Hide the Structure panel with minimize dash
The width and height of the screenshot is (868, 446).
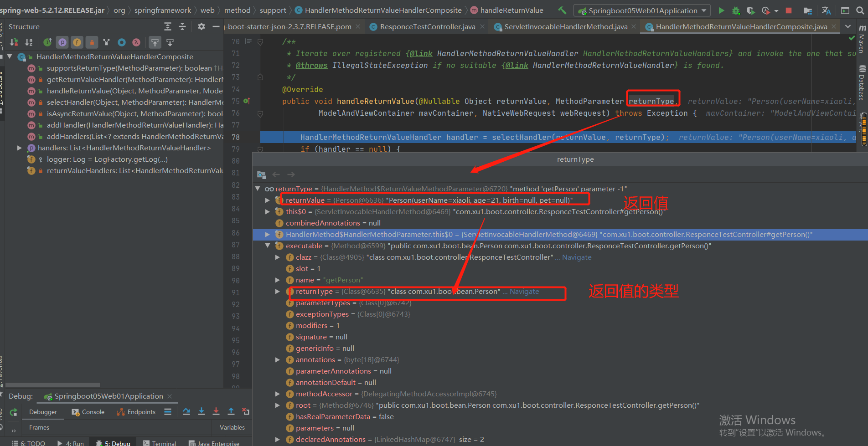coord(216,26)
